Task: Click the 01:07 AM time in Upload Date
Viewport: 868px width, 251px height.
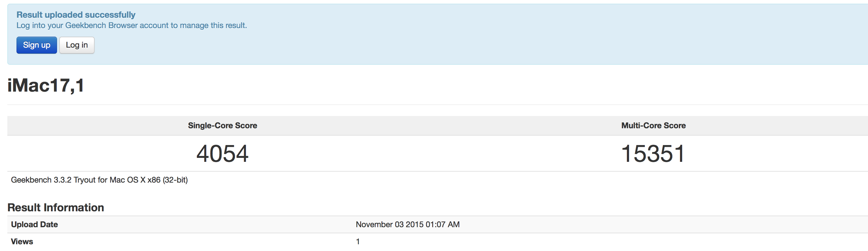Action: pos(443,225)
